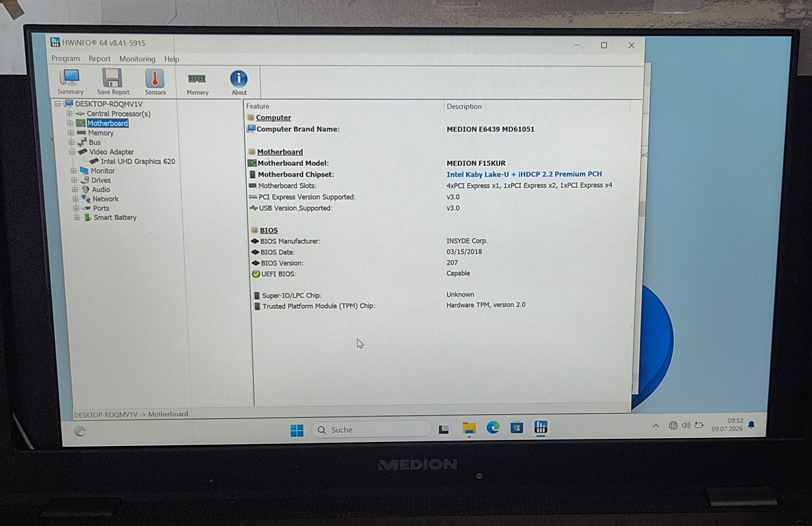812x526 pixels.
Task: Open the Windows Start menu
Action: point(297,430)
